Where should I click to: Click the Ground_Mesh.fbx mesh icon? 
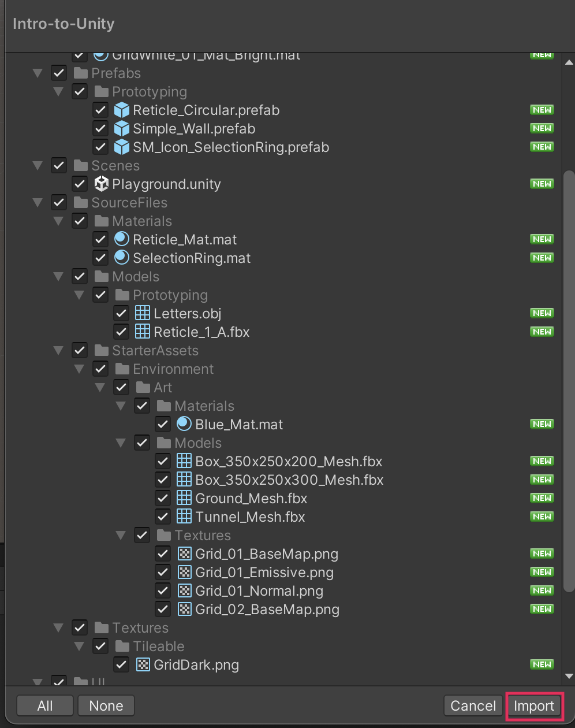(184, 498)
